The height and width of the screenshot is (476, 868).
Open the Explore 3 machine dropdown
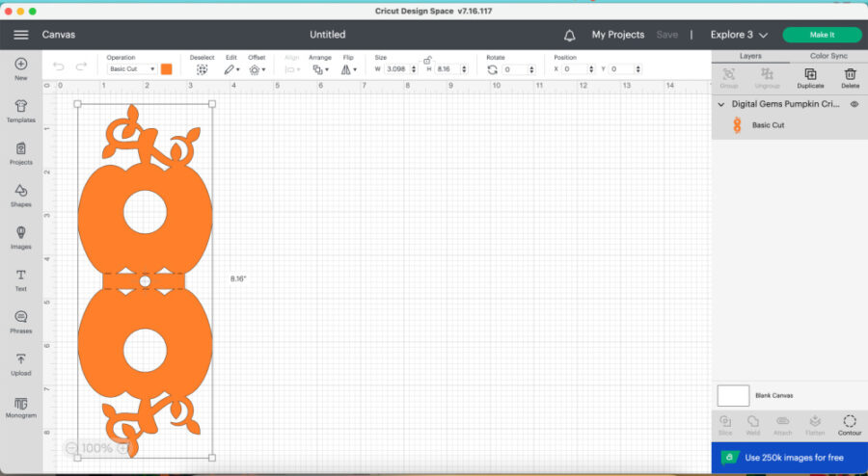739,35
